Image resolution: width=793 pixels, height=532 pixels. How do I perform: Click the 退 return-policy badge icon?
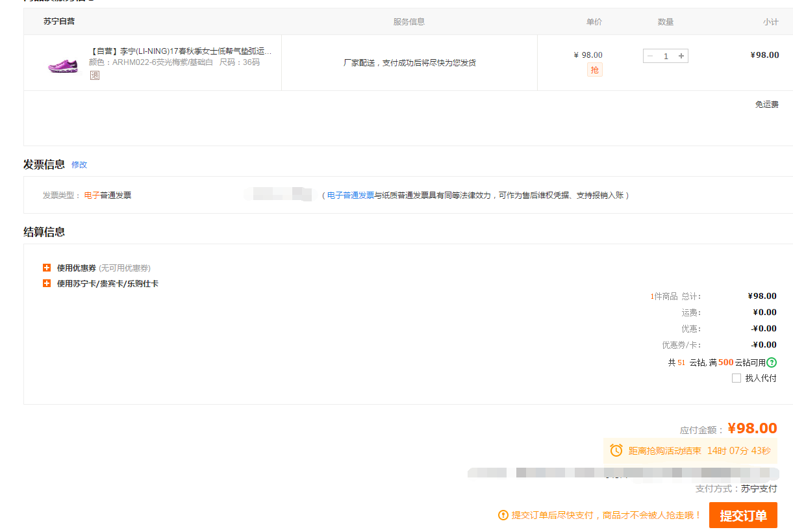click(95, 75)
